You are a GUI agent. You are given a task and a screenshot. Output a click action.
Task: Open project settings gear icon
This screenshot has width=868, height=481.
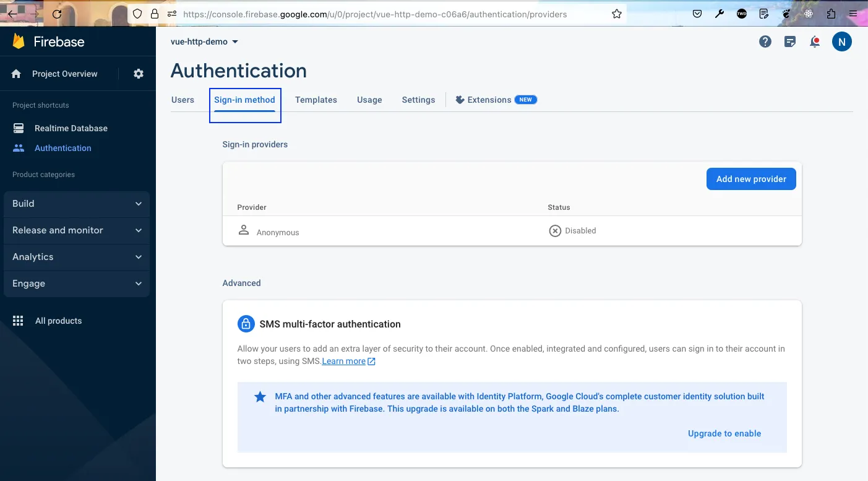point(139,74)
